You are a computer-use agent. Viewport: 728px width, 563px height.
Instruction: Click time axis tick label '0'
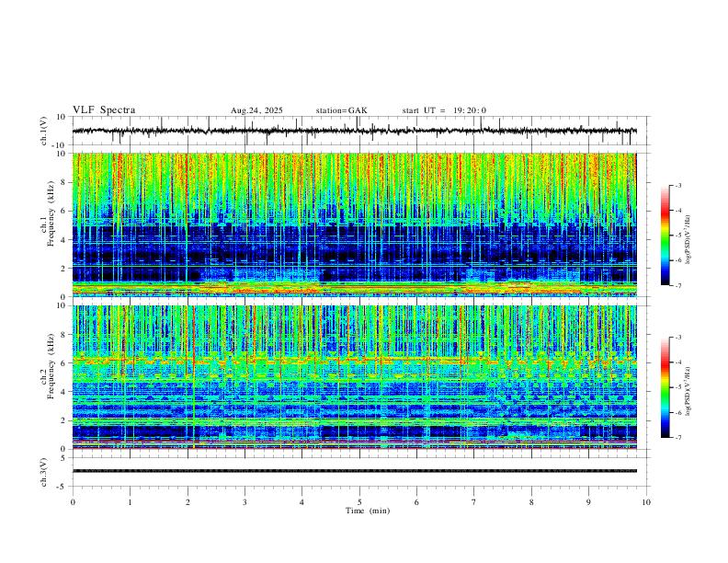point(73,502)
